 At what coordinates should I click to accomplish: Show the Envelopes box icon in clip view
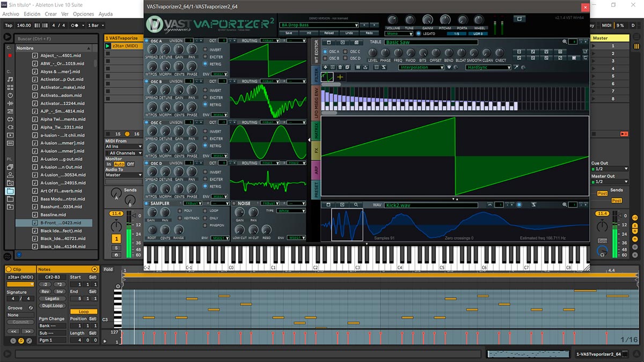[29, 341]
